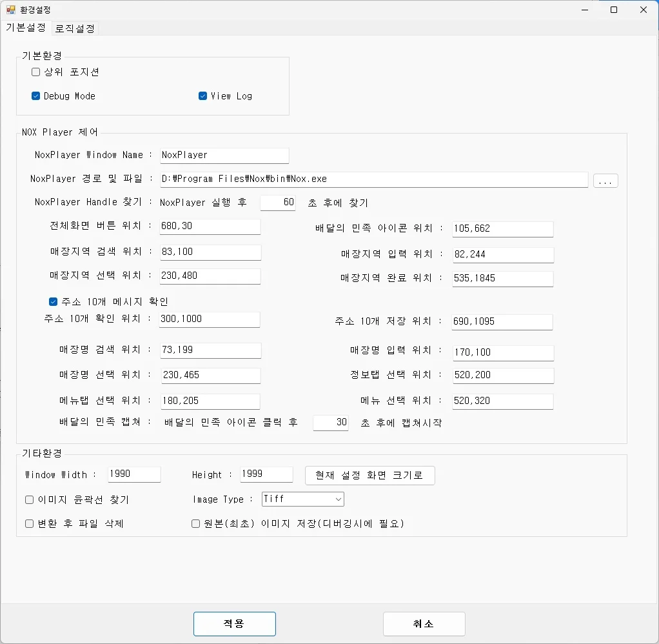
Task: Select the 매장지역 선택 위치 field
Action: click(x=210, y=276)
